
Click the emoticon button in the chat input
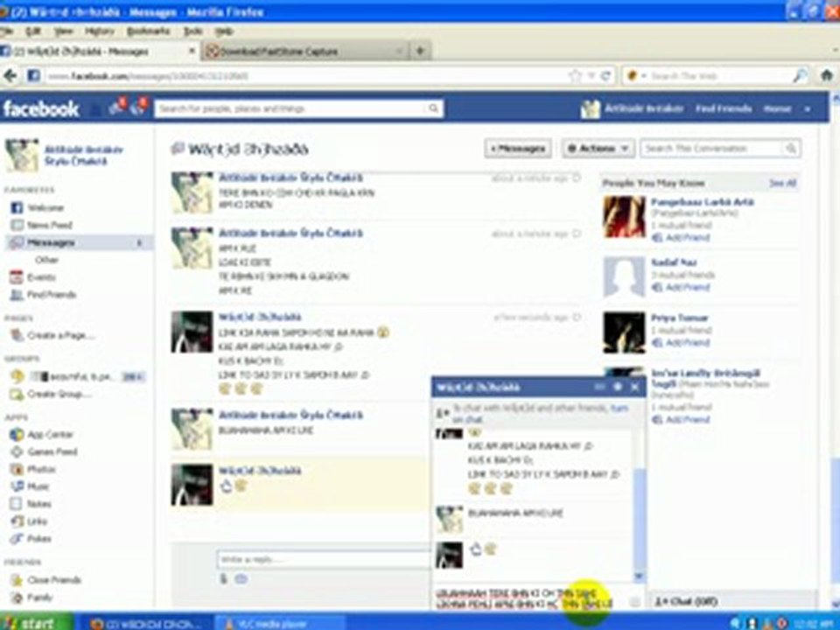tap(634, 602)
